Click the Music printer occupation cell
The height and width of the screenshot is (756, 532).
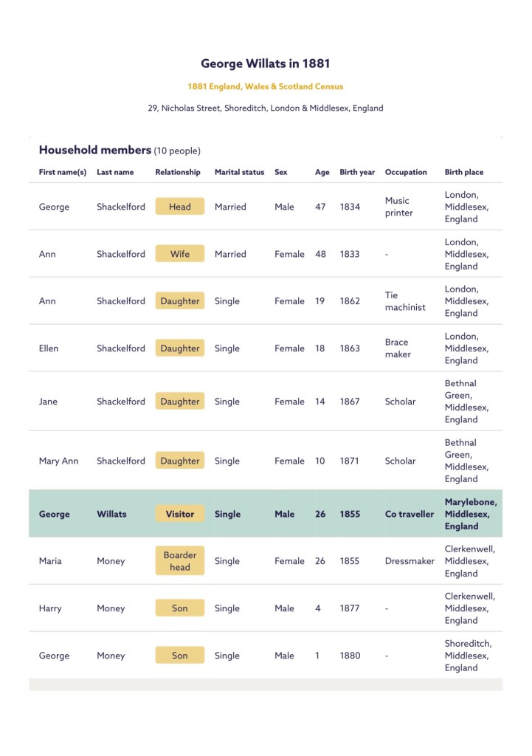point(398,207)
